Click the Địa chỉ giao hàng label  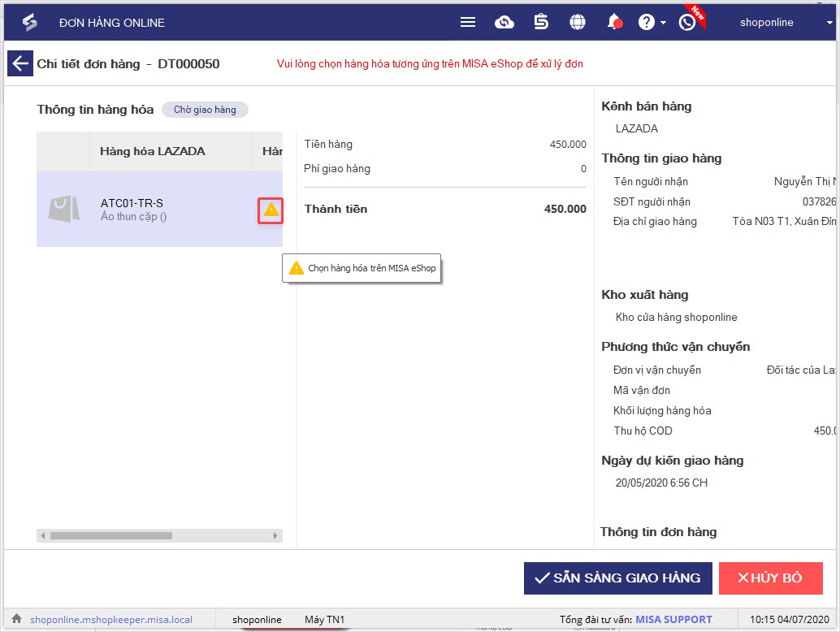coord(655,221)
